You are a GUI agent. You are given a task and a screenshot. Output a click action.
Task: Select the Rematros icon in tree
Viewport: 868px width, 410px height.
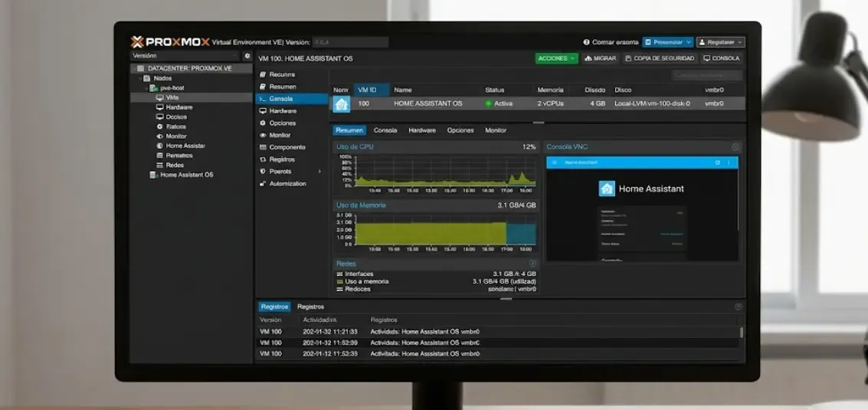[x=159, y=156]
